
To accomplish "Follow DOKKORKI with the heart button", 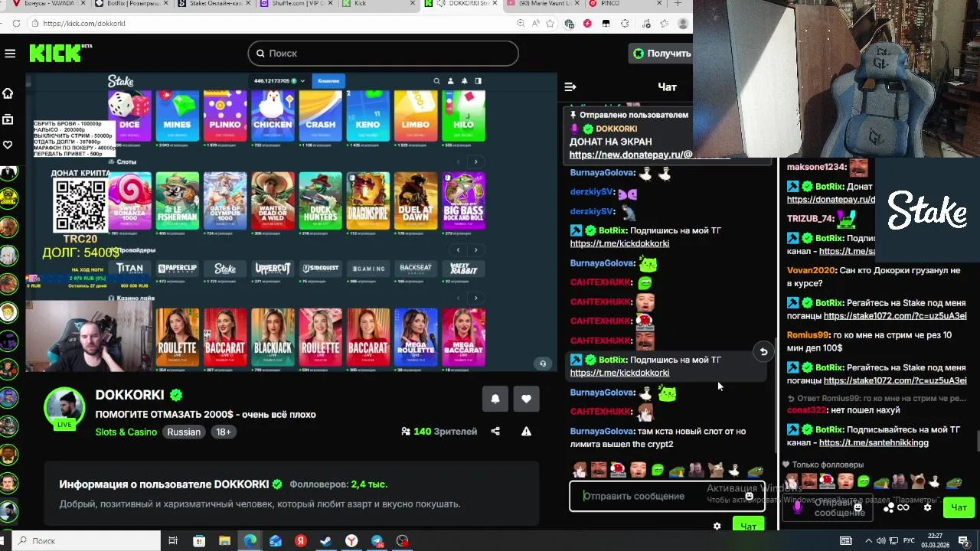I will [x=526, y=399].
